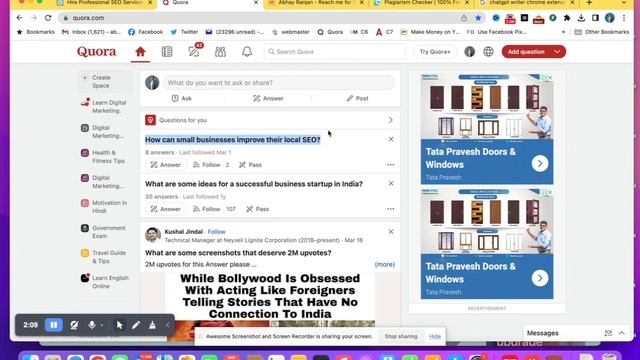Open more options for local SEO question

click(x=391, y=165)
